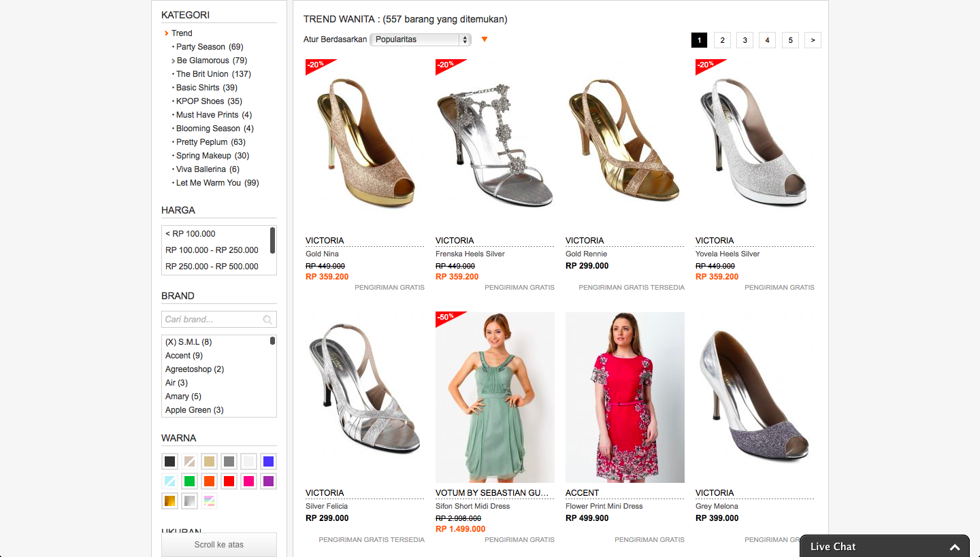Image resolution: width=980 pixels, height=557 pixels.
Task: Click the brand list scrollbar
Action: point(273,341)
